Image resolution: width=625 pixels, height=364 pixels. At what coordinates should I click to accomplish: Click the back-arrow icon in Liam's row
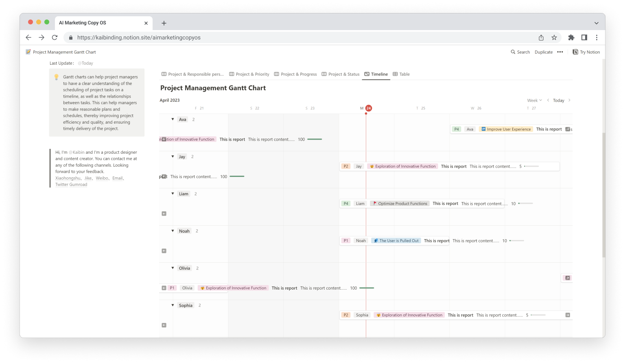(x=164, y=214)
